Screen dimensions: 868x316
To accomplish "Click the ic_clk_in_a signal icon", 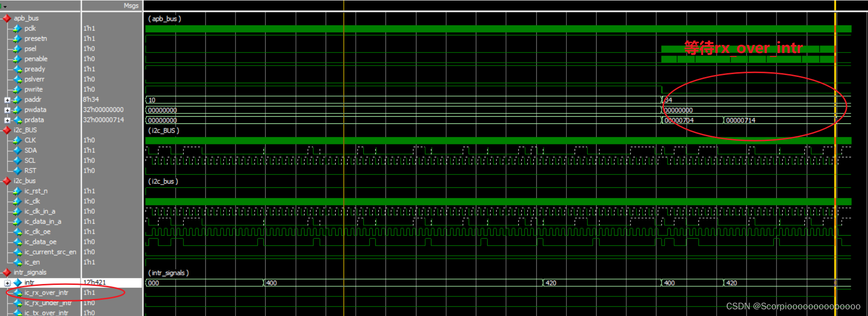I will tap(17, 211).
